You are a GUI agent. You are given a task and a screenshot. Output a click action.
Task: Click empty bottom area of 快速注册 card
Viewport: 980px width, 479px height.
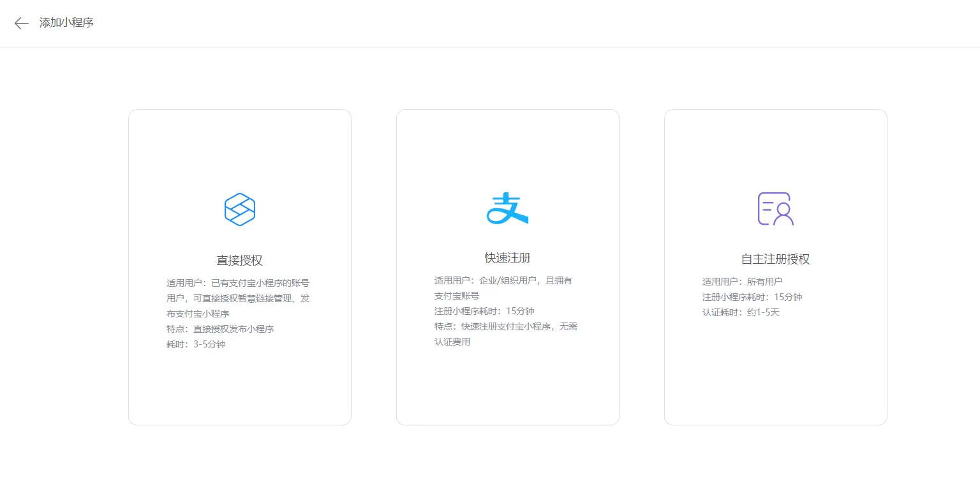pyautogui.click(x=507, y=390)
